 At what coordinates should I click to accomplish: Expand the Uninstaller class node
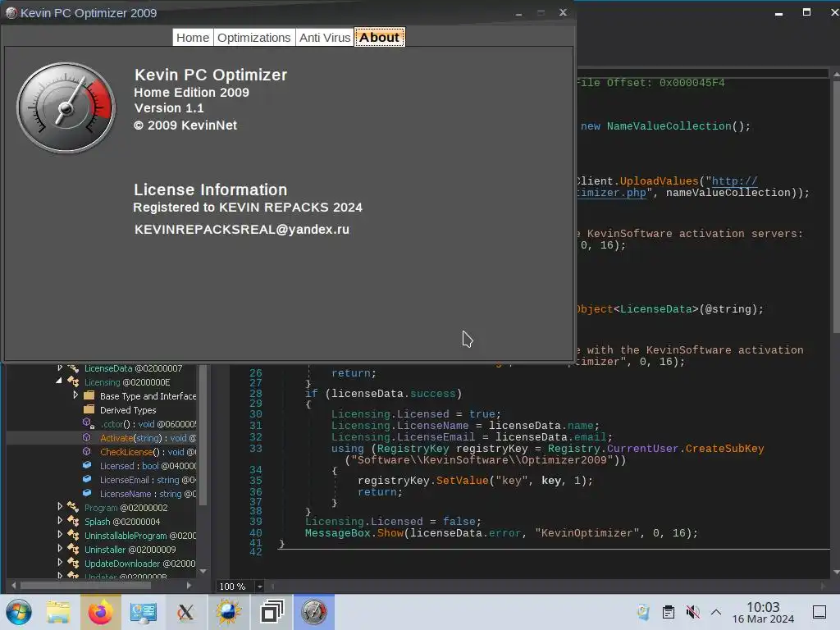pos(60,549)
